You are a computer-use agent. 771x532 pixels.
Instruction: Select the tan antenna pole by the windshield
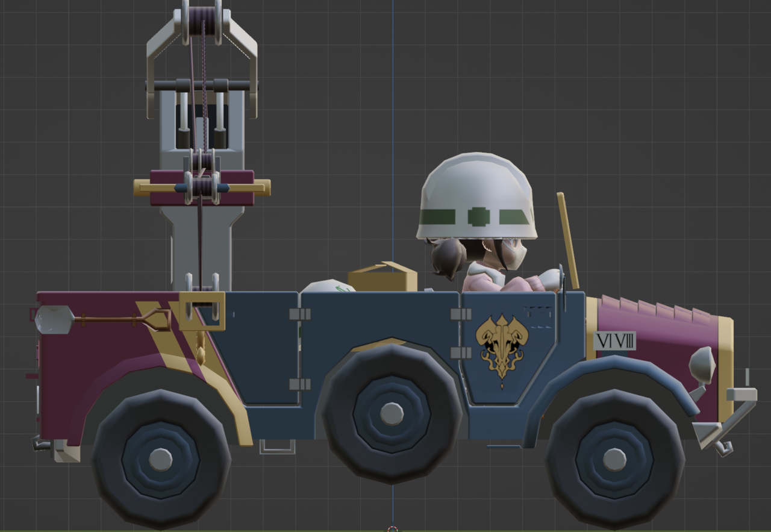(567, 240)
